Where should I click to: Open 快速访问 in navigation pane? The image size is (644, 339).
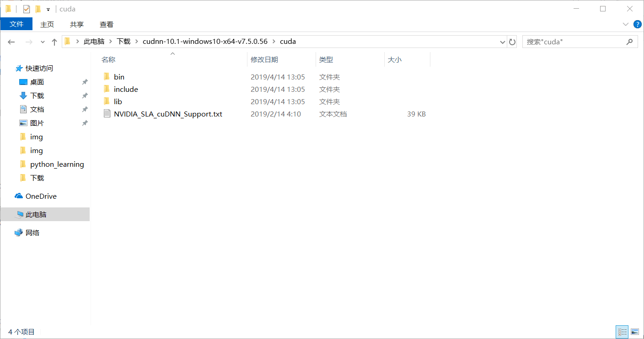(x=39, y=68)
